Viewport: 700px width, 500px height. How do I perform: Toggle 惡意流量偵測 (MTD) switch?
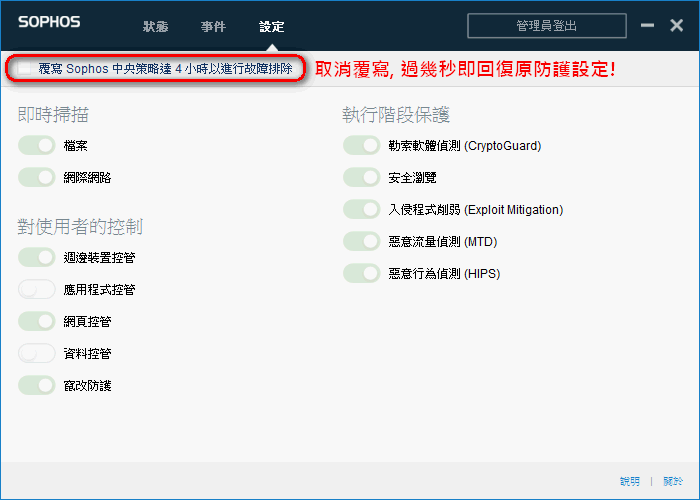point(362,241)
